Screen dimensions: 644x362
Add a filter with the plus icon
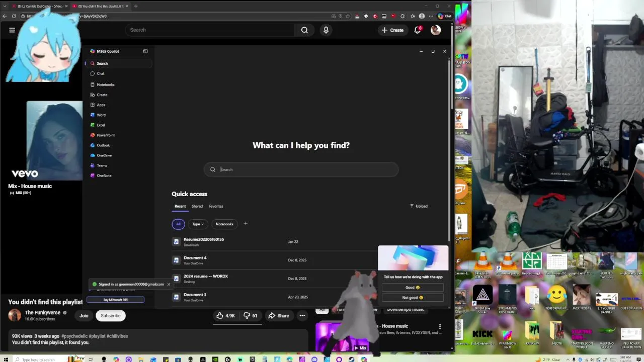coord(246,224)
